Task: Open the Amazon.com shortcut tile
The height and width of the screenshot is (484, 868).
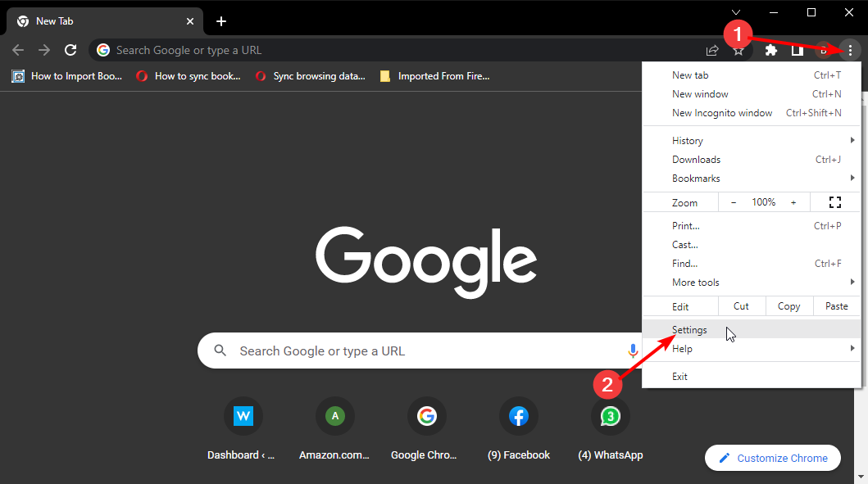Action: pyautogui.click(x=334, y=429)
